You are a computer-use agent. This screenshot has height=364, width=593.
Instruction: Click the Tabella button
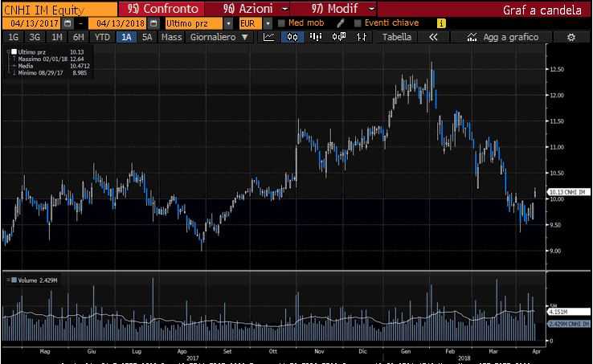tap(397, 37)
